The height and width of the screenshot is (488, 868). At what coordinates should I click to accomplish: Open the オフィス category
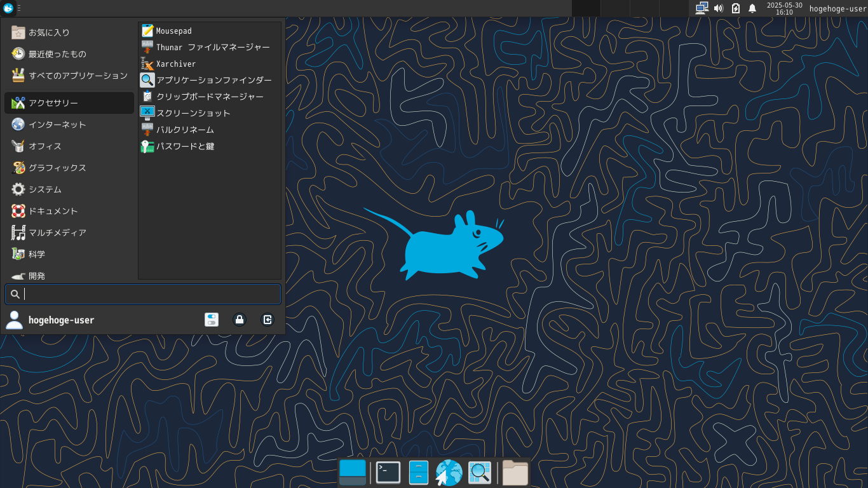coord(69,146)
